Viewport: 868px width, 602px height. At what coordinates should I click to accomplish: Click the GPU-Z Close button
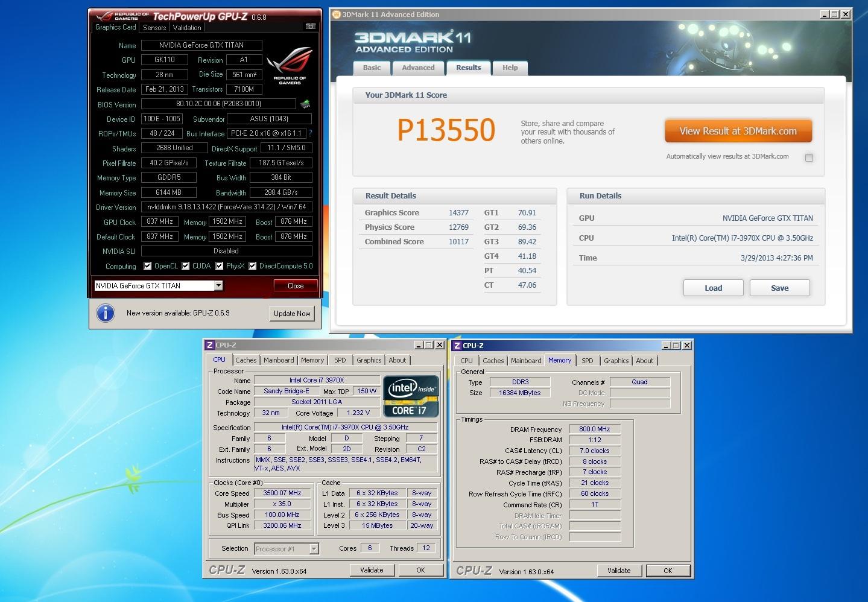point(296,286)
